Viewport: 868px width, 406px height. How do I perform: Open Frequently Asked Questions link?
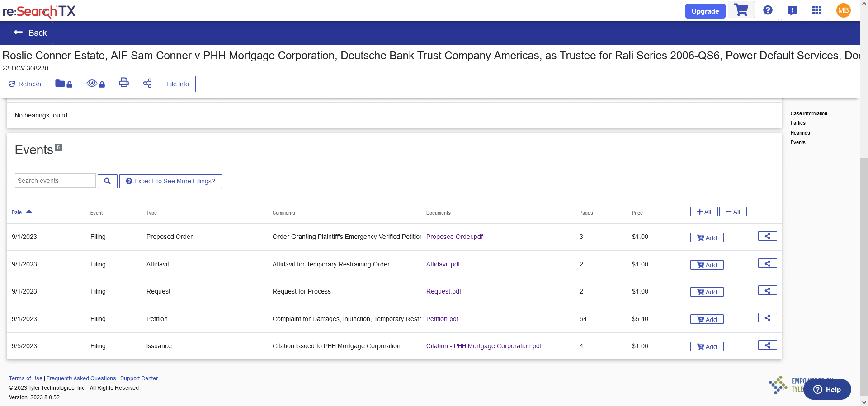pos(81,378)
